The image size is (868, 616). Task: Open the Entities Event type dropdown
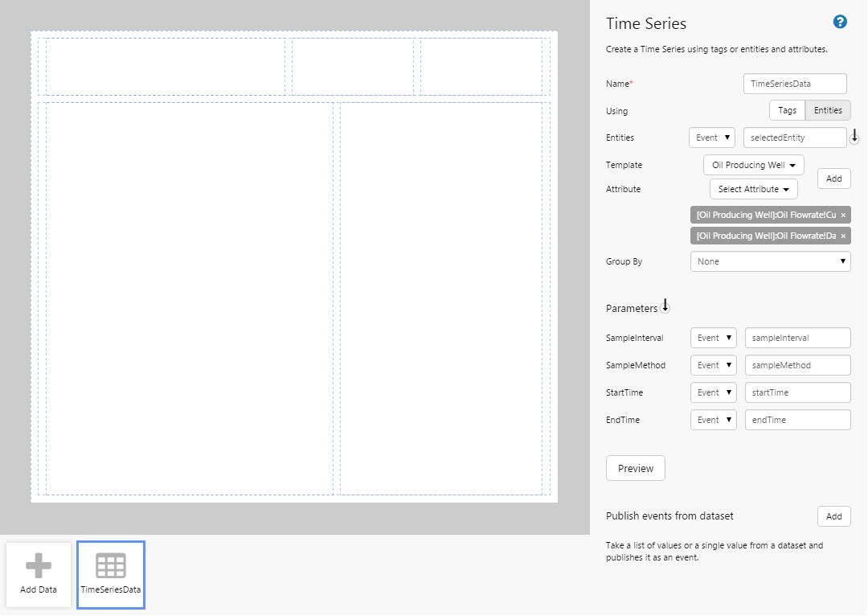(x=711, y=138)
